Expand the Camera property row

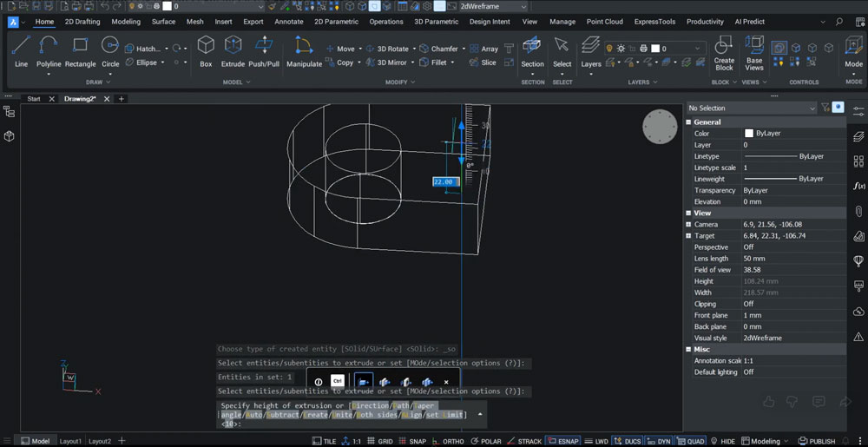click(x=689, y=225)
